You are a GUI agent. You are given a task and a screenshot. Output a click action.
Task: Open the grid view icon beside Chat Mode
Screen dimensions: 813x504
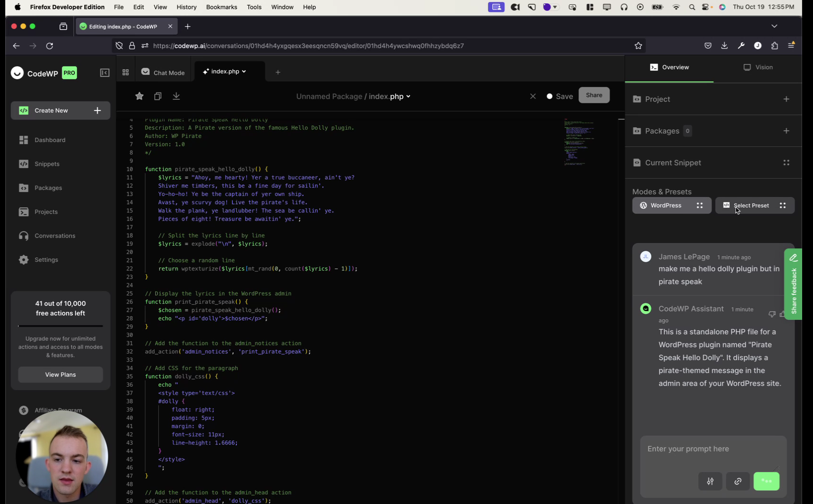125,72
